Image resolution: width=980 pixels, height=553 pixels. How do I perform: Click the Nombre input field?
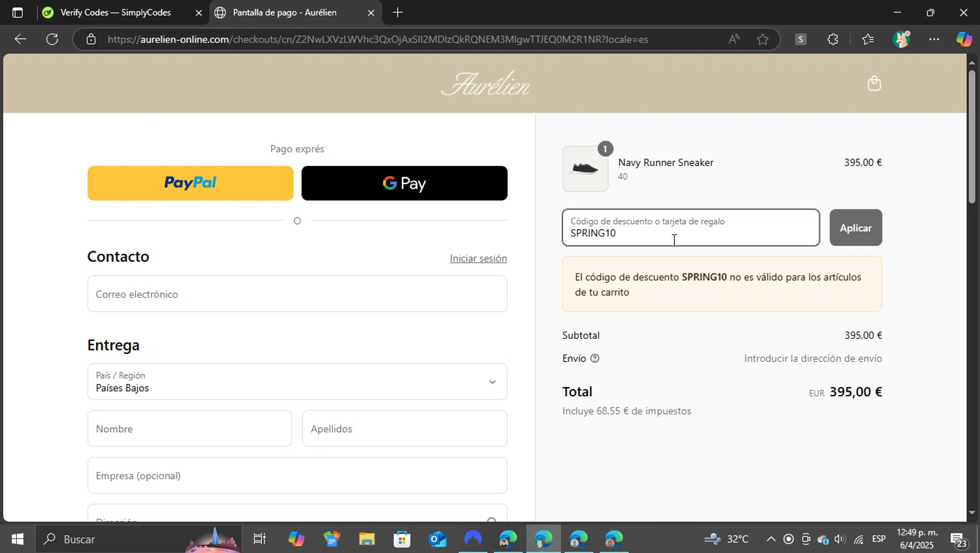click(189, 429)
